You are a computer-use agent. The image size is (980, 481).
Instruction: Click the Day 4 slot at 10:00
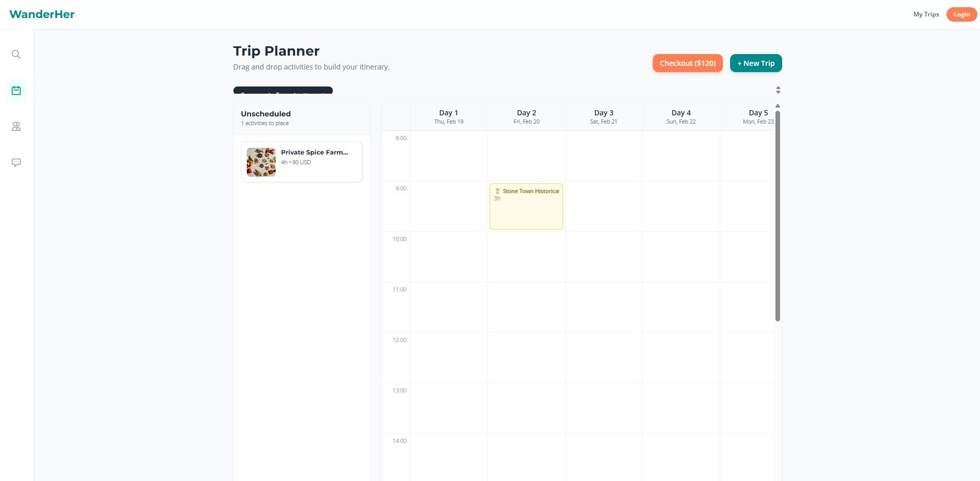(681, 256)
